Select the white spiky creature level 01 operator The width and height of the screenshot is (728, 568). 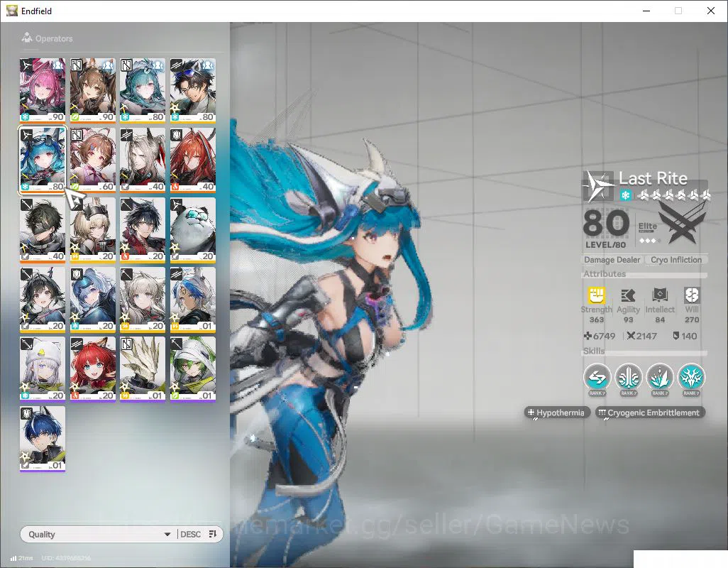(x=143, y=369)
